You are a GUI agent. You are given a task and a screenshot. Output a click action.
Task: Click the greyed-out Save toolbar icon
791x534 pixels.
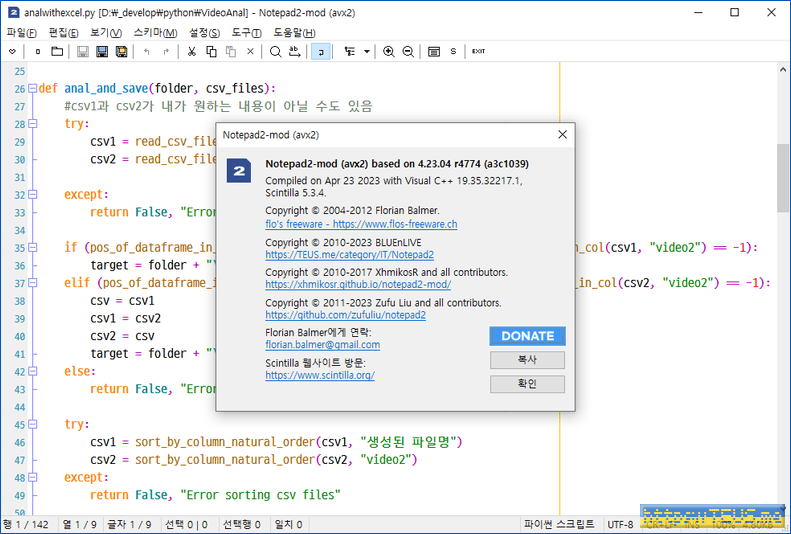pos(83,51)
